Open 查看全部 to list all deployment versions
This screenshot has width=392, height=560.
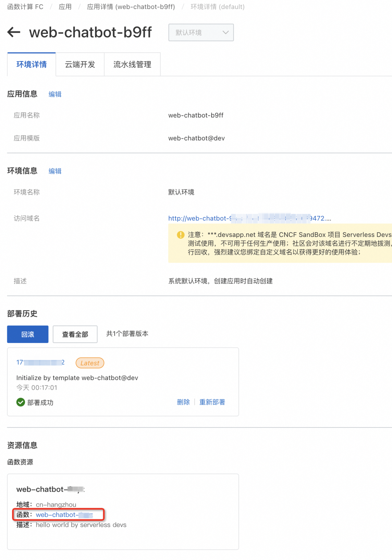[x=75, y=334]
